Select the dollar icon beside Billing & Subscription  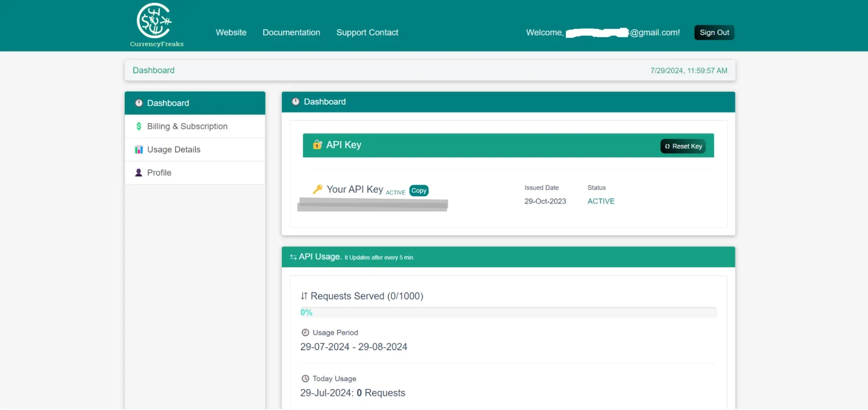tap(139, 126)
